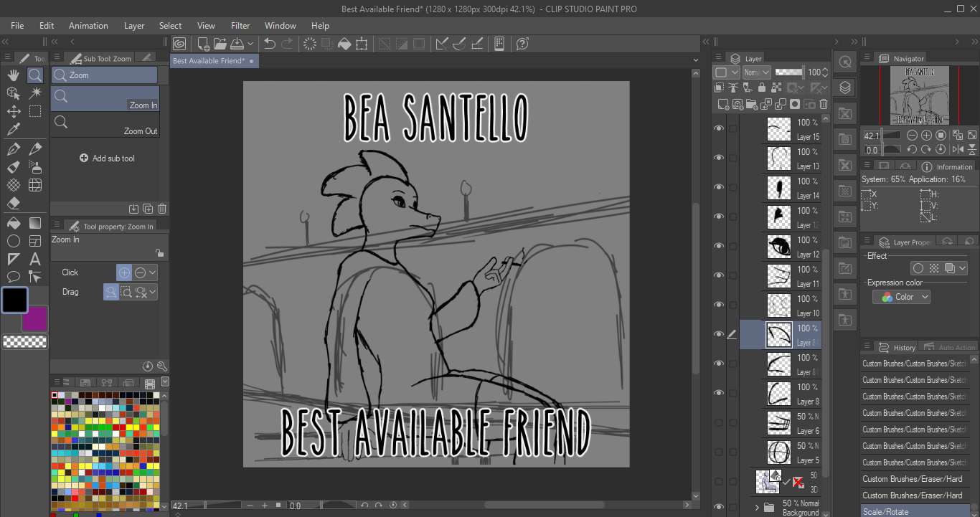Image resolution: width=980 pixels, height=517 pixels.
Task: Switch to the Best Available Friend canvas tab
Action: click(x=209, y=61)
